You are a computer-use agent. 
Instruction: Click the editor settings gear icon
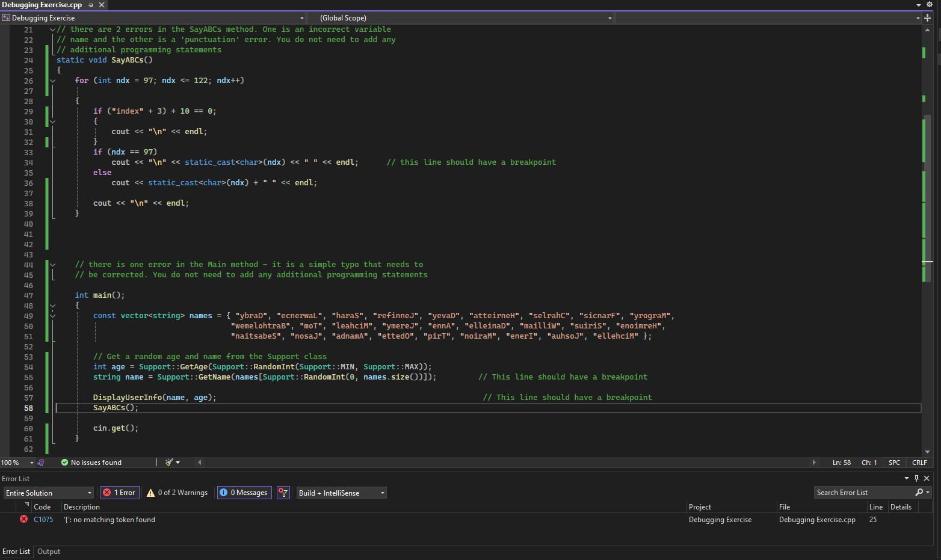coord(929,5)
